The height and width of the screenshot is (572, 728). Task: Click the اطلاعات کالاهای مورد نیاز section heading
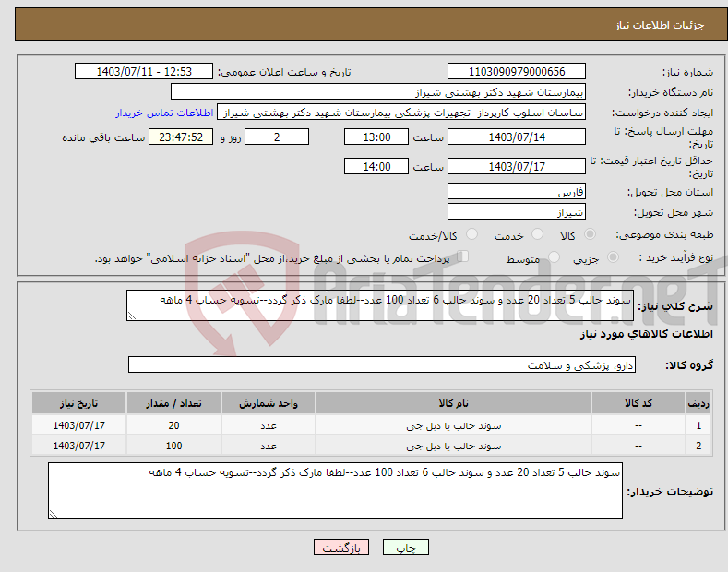tap(646, 334)
